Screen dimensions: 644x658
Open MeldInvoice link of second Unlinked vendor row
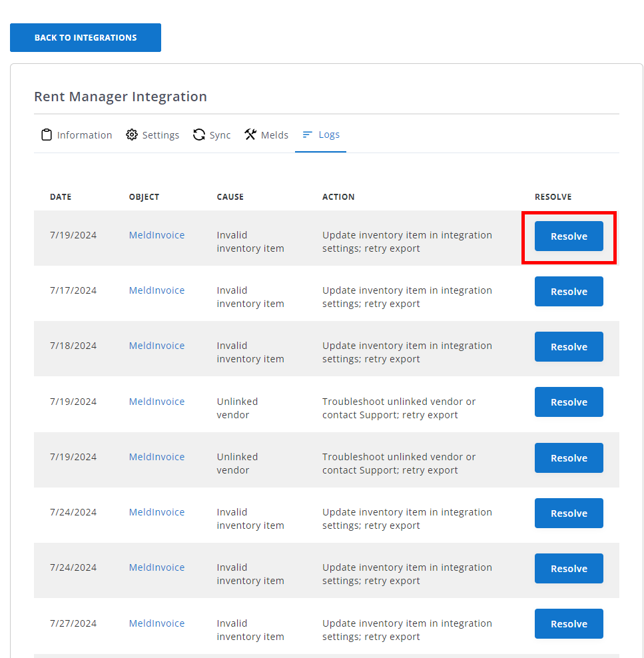(157, 457)
